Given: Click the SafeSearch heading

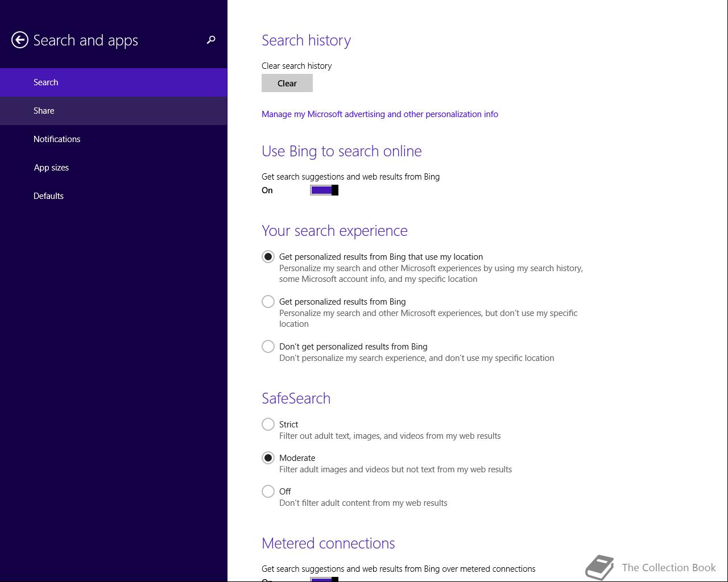Looking at the screenshot, I should pos(296,398).
